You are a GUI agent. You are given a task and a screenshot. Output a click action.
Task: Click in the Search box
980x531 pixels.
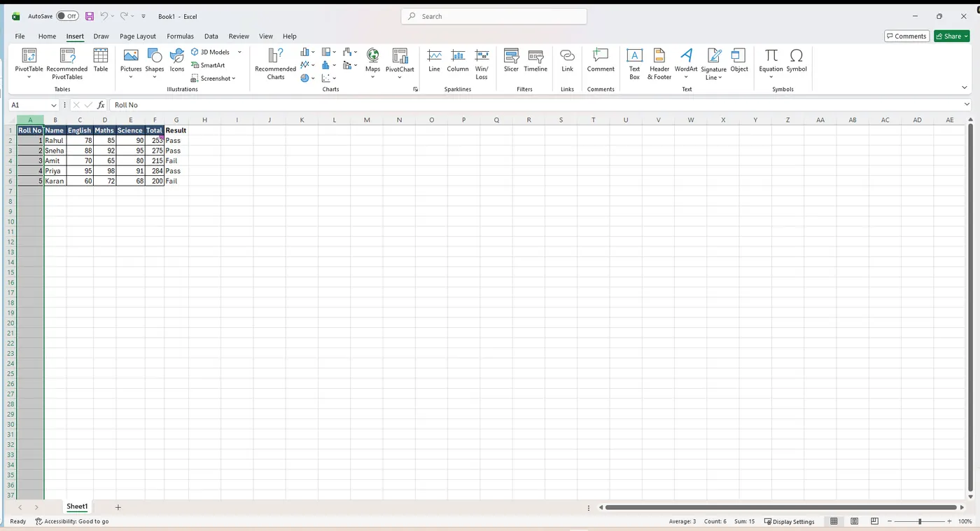(494, 16)
